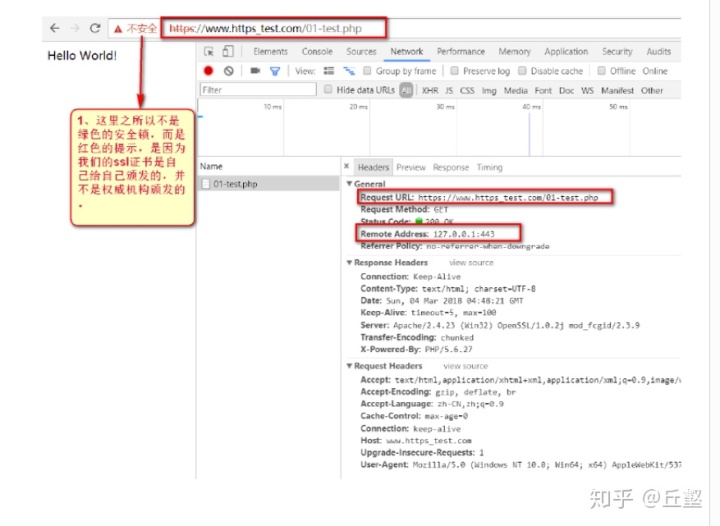The width and height of the screenshot is (720, 526).
Task: Filter requests by JS
Action: pyautogui.click(x=449, y=90)
